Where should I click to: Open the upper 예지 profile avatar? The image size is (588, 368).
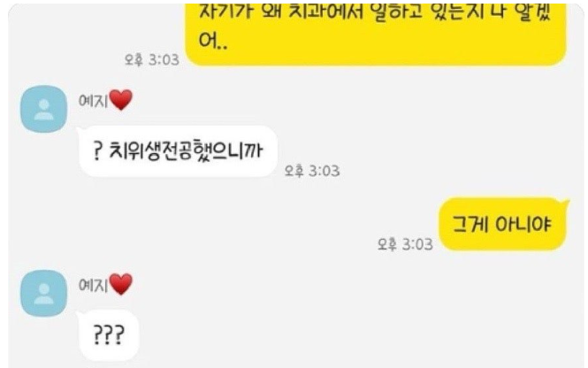[43, 109]
